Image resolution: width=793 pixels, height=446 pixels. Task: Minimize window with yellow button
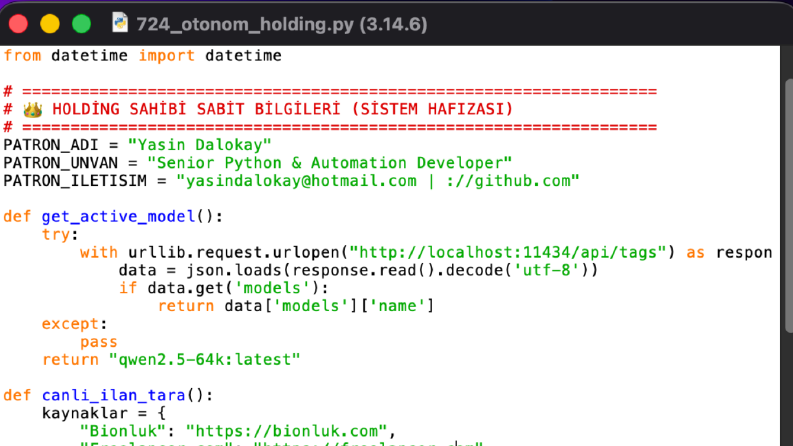50,24
